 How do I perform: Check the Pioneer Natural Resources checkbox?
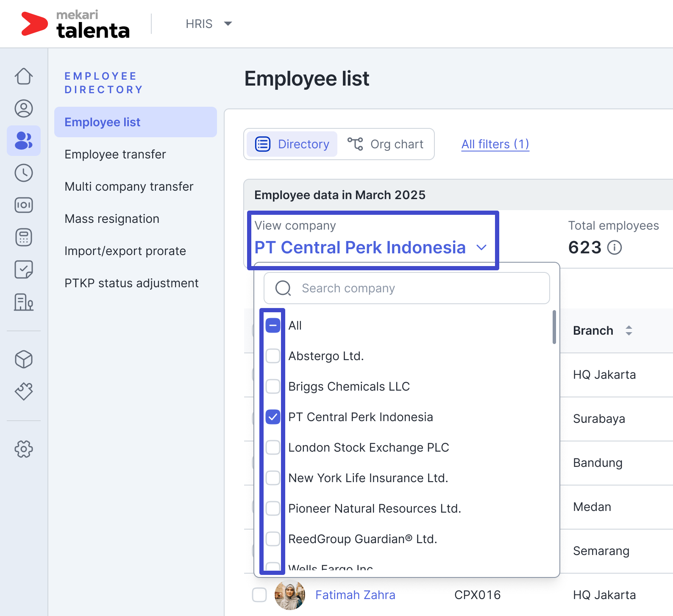(273, 508)
